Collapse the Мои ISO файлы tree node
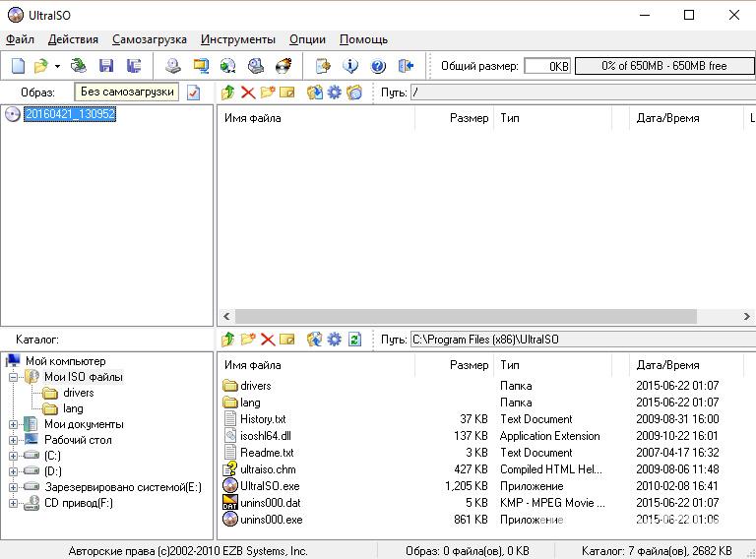Screen dimensions: 756x559 point(13,377)
